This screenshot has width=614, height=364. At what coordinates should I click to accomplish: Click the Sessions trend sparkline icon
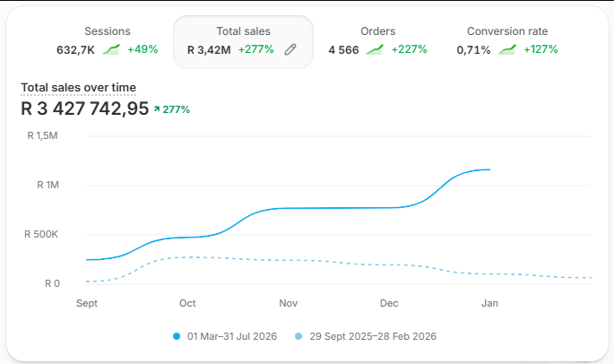111,49
